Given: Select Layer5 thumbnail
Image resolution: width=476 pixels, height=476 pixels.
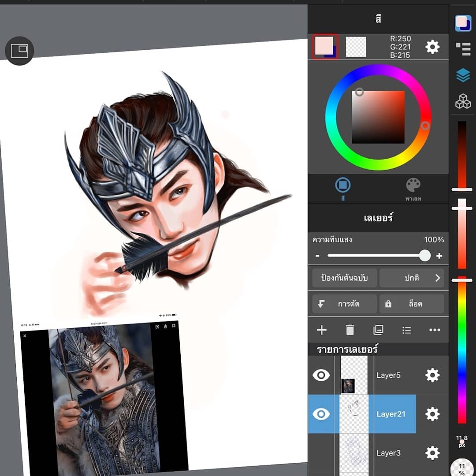Looking at the screenshot, I should [x=353, y=375].
